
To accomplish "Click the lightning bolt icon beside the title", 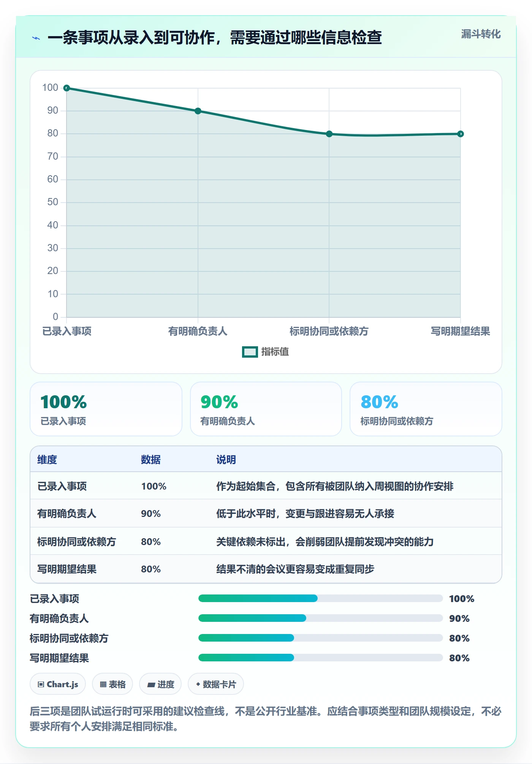I will tap(36, 38).
